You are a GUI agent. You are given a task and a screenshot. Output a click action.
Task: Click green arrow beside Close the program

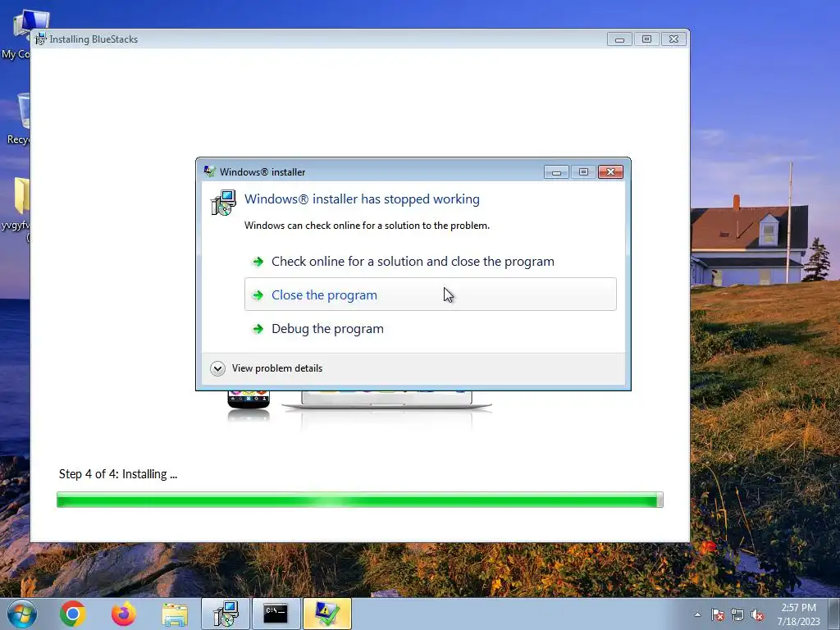click(258, 295)
